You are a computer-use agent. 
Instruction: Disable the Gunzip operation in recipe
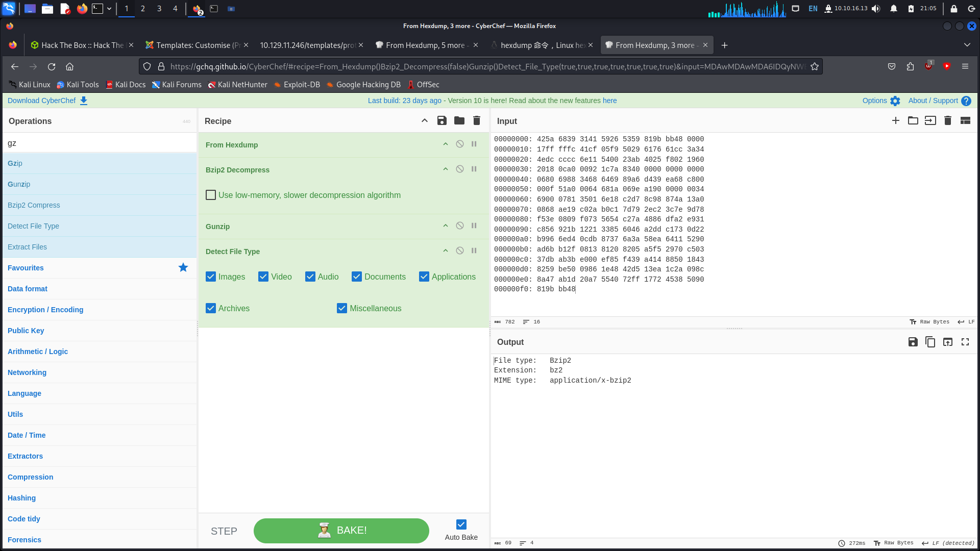[x=460, y=226]
